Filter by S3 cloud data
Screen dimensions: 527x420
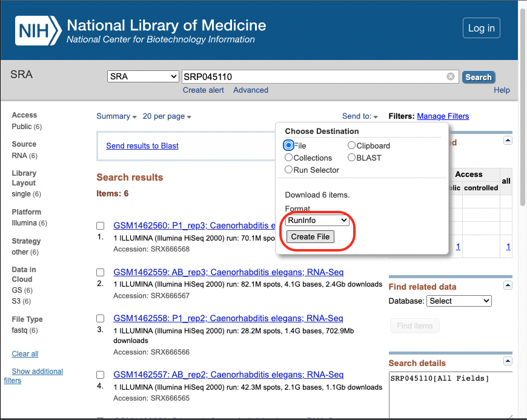click(x=22, y=301)
